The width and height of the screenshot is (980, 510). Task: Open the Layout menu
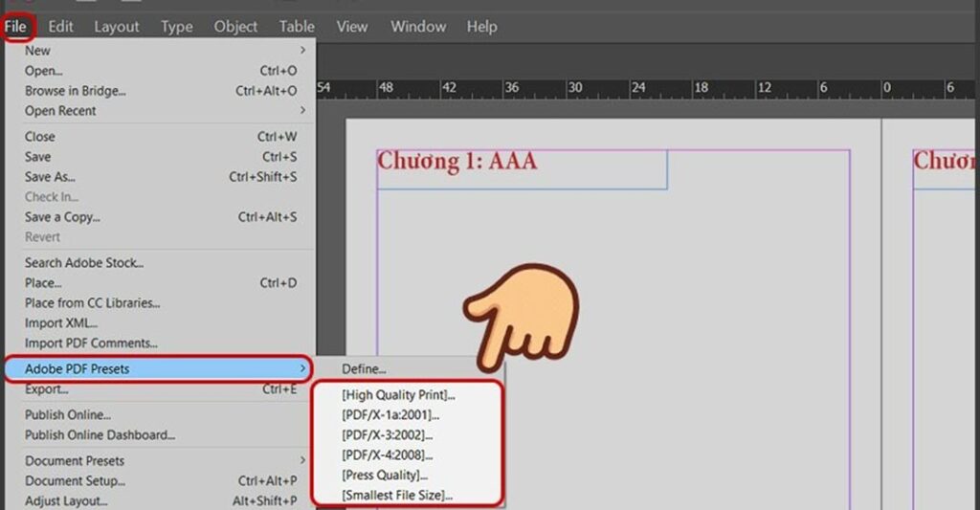(x=116, y=27)
